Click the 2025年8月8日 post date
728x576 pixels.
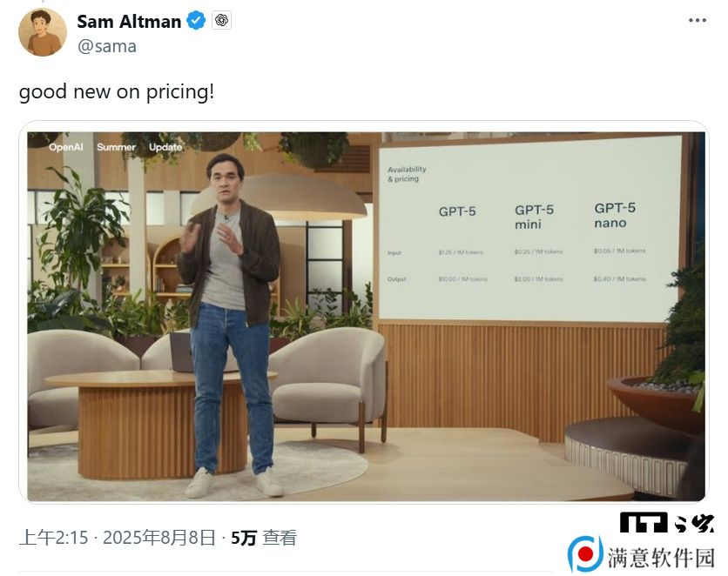pyautogui.click(x=159, y=538)
